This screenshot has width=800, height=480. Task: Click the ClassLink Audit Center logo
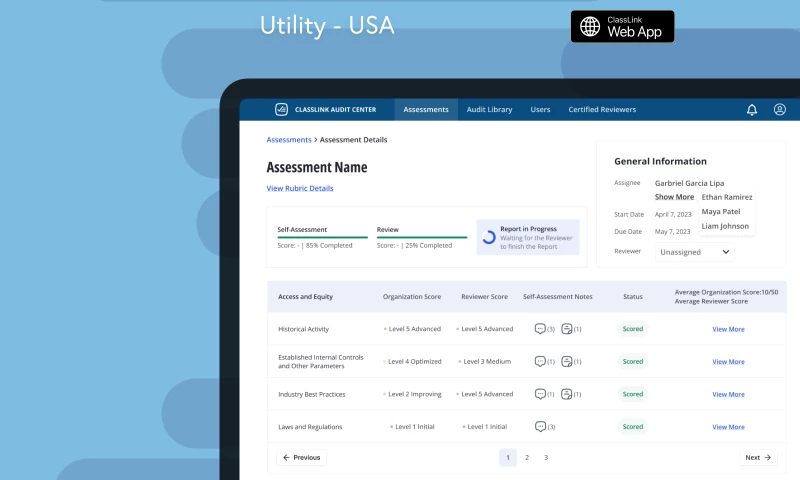283,109
